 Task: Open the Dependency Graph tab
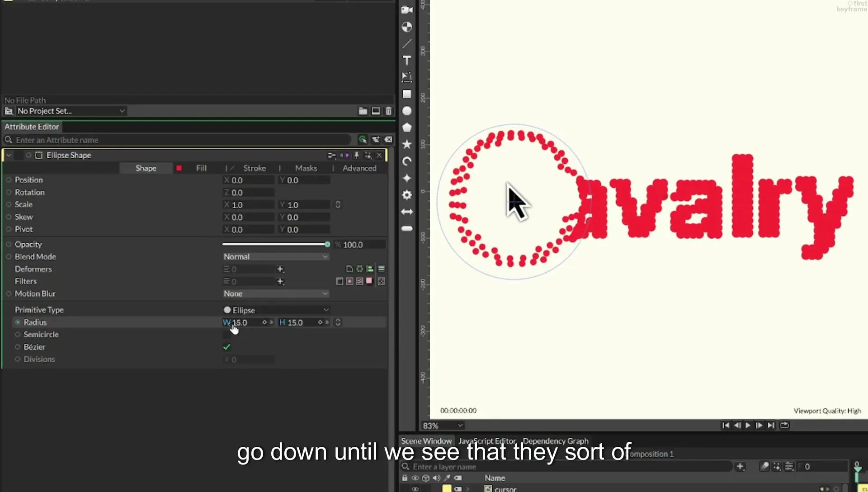pos(556,441)
